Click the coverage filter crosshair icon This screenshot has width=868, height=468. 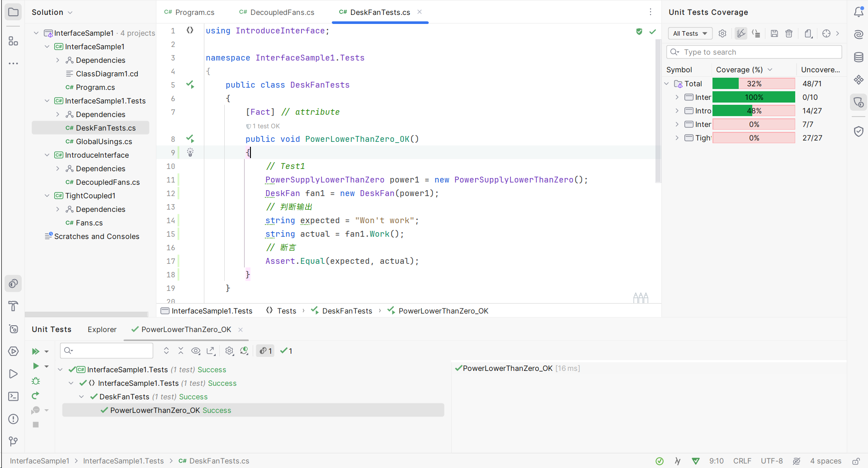pyautogui.click(x=826, y=33)
